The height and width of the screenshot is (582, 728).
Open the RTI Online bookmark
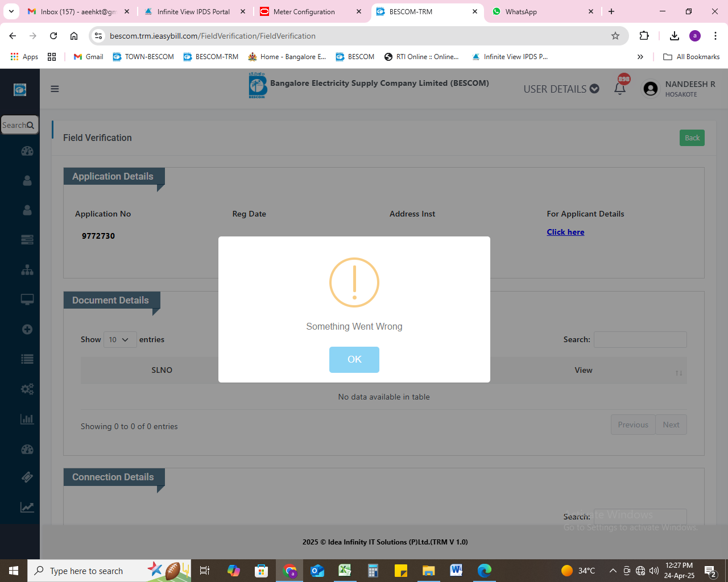point(421,57)
